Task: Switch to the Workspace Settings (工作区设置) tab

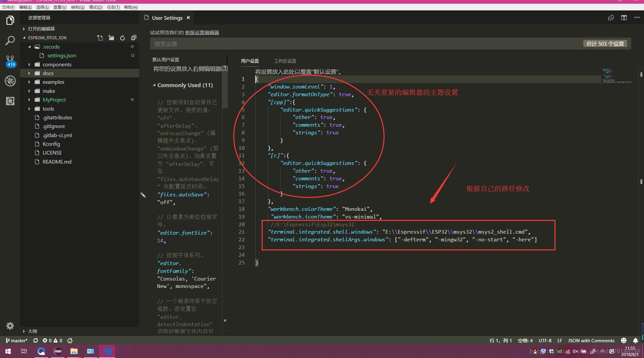Action: coord(285,61)
